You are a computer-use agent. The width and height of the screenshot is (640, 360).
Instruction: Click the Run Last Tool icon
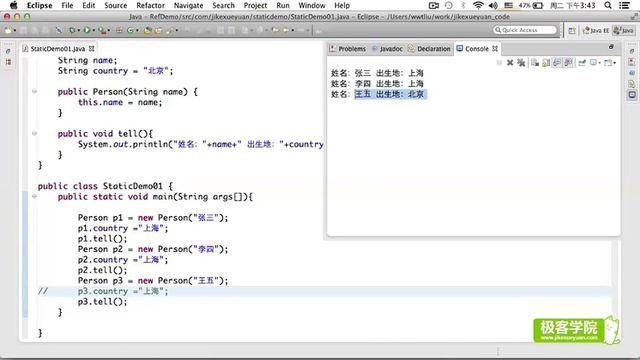[102, 30]
